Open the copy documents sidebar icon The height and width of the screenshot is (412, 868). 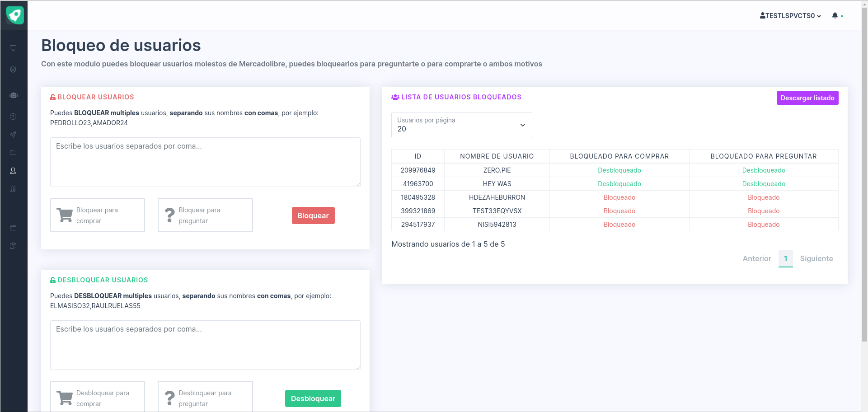(x=13, y=246)
